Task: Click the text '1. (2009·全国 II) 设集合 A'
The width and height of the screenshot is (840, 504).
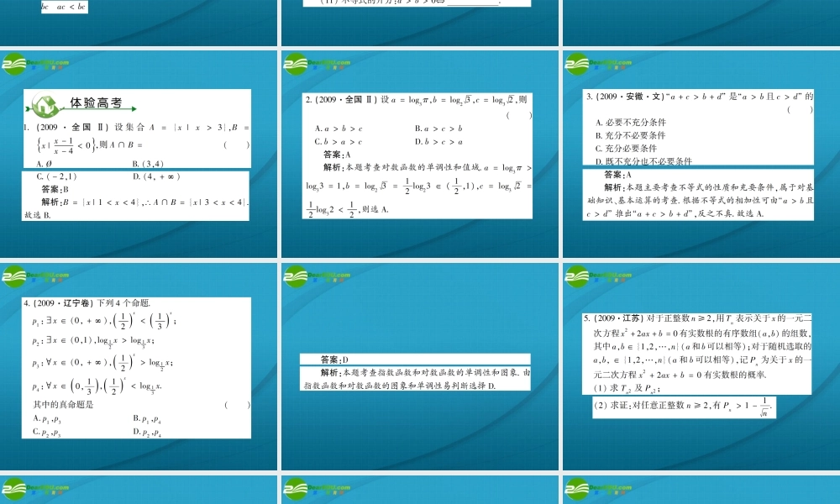Action: [x=90, y=128]
